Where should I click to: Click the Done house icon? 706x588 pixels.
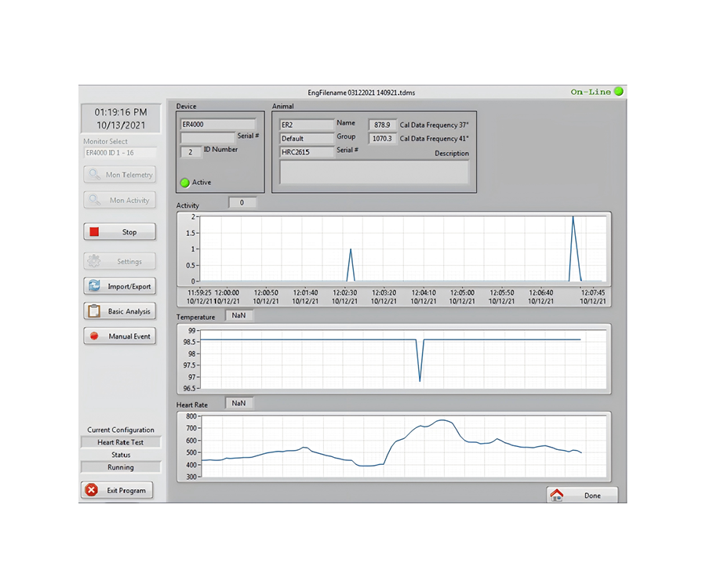click(557, 495)
